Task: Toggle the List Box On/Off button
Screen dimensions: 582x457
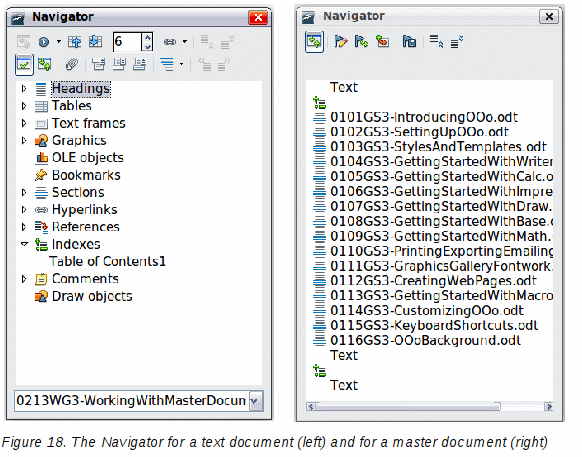Action: (x=24, y=65)
